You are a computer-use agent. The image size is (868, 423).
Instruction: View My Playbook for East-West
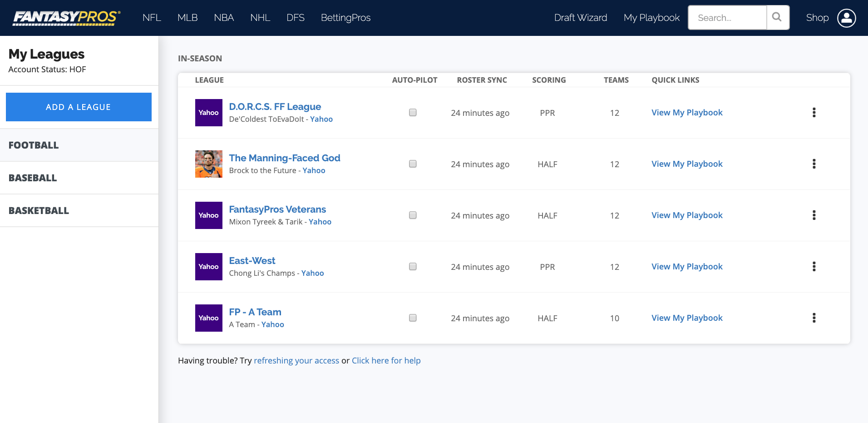687,267
